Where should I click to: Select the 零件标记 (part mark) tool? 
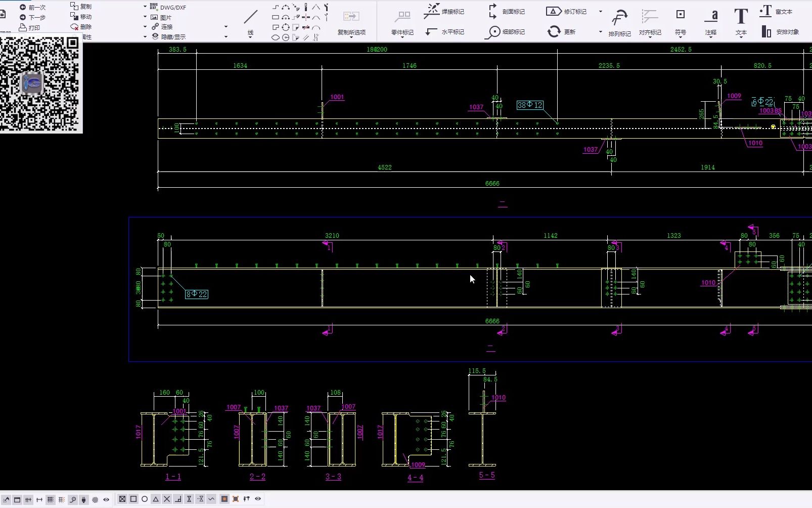point(402,21)
